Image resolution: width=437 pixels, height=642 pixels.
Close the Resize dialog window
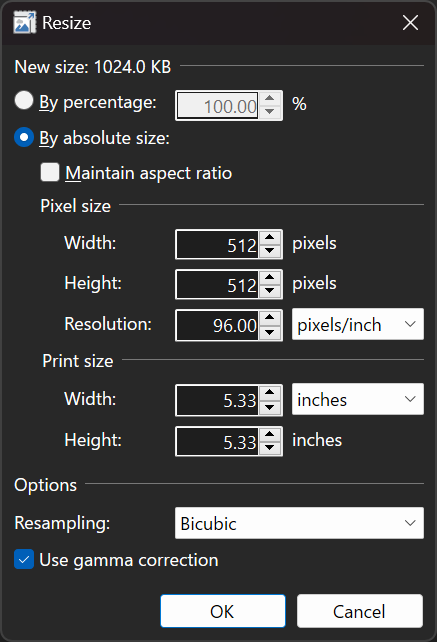click(410, 23)
